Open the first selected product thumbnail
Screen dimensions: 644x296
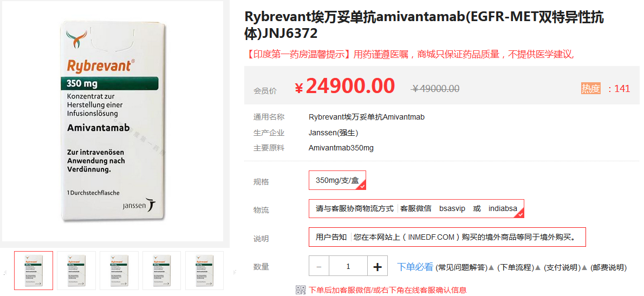tap(34, 270)
